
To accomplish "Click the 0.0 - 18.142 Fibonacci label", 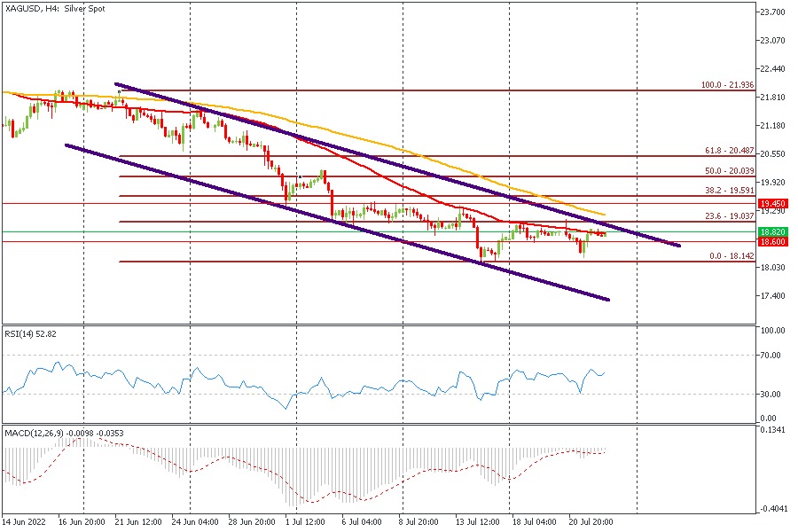I will (731, 255).
